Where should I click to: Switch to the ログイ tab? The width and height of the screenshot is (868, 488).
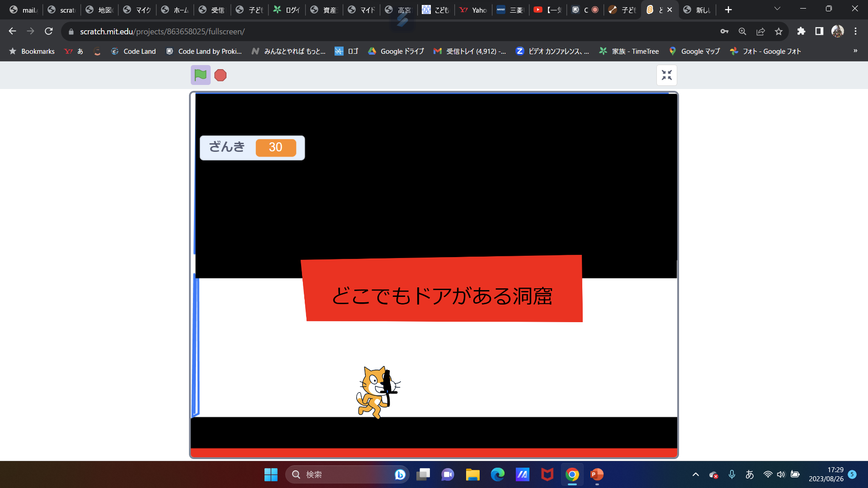pos(287,9)
